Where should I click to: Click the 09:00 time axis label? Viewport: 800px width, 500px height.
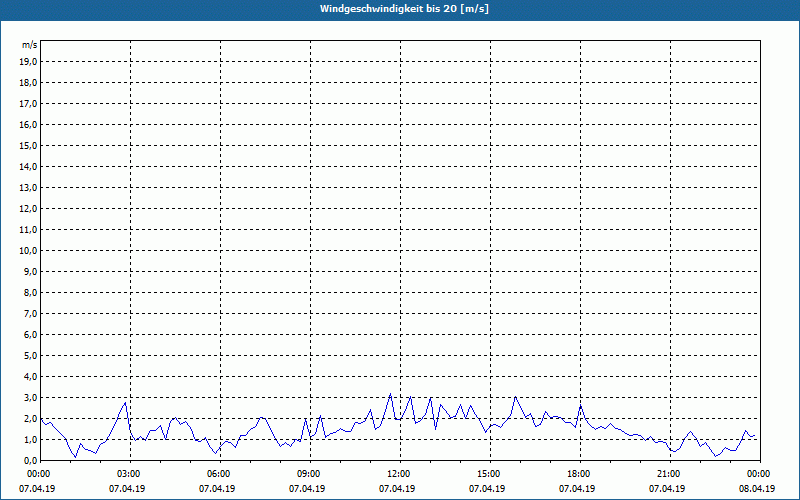pos(311,474)
